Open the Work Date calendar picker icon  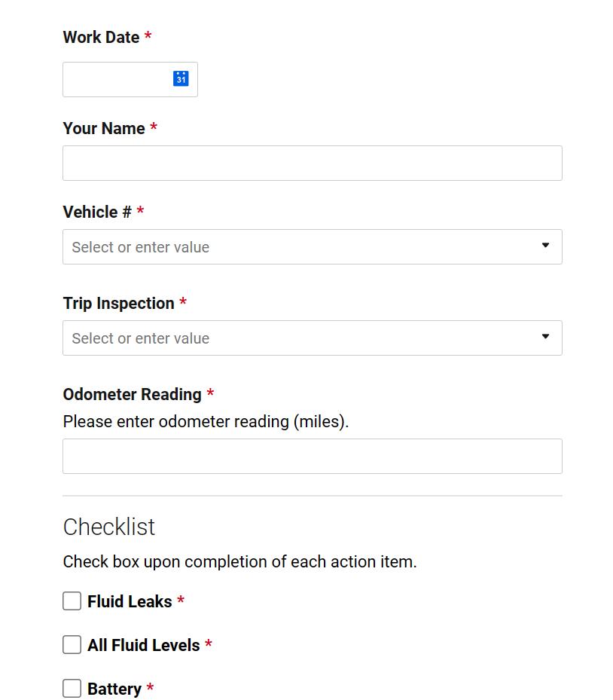point(181,78)
